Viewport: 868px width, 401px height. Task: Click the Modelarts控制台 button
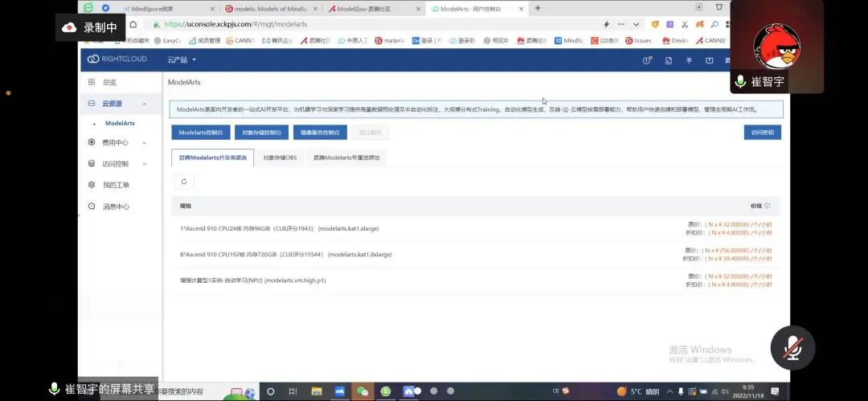[x=200, y=133]
